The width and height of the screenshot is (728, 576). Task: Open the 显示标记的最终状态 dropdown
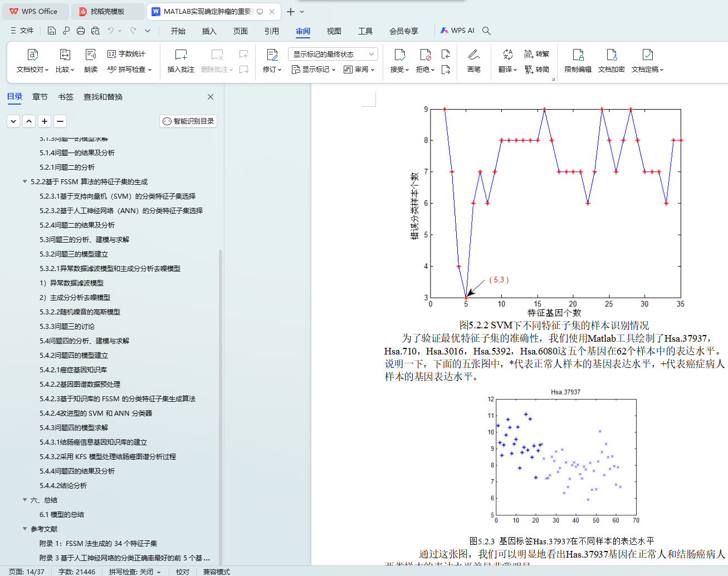(333, 54)
